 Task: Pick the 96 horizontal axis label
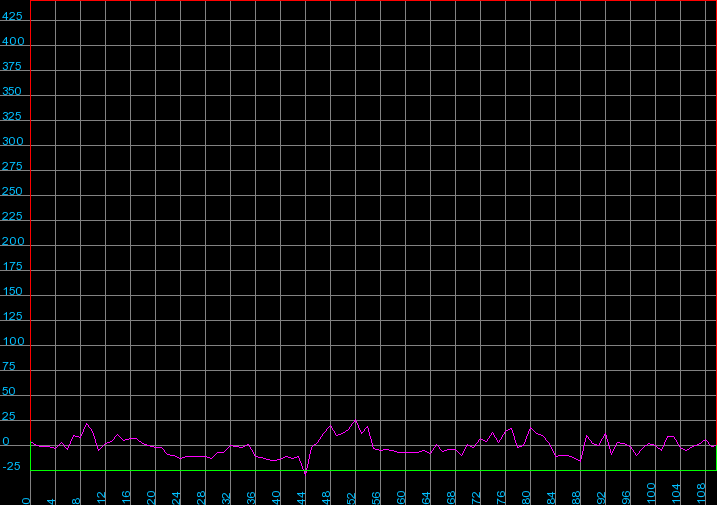point(626,498)
